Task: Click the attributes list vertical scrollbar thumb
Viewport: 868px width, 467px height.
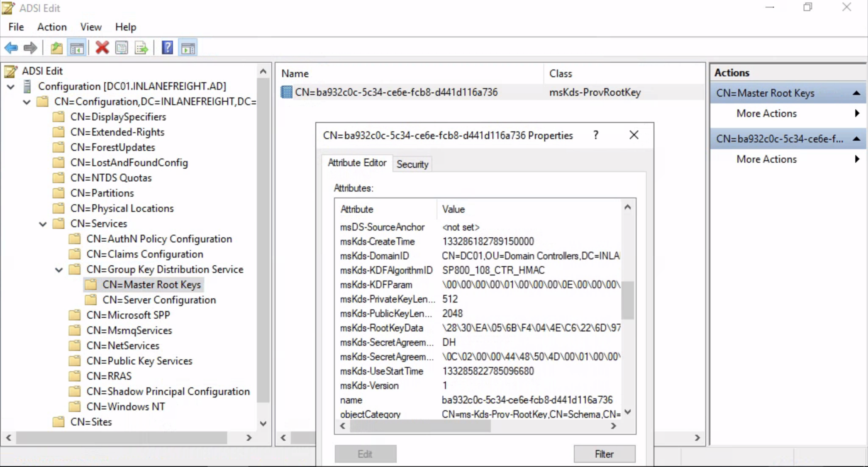Action: pos(628,300)
